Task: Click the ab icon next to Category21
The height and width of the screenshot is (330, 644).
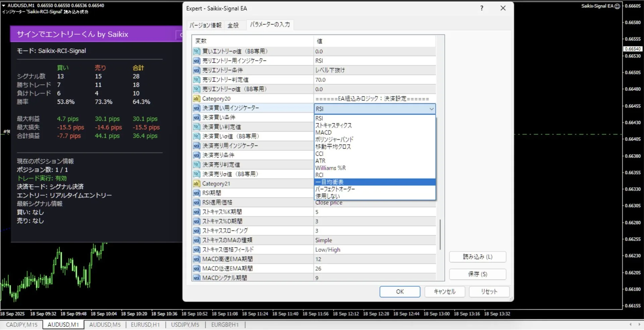Action: [x=197, y=184]
